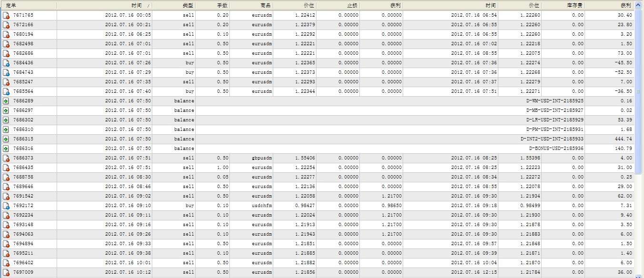This screenshot has height=278, width=644.
Task: Click the balance amount 444.74
Action: click(623, 139)
